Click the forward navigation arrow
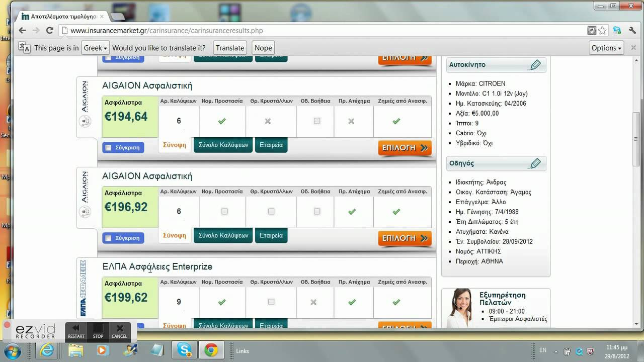This screenshot has height=362, width=644. 36,30
